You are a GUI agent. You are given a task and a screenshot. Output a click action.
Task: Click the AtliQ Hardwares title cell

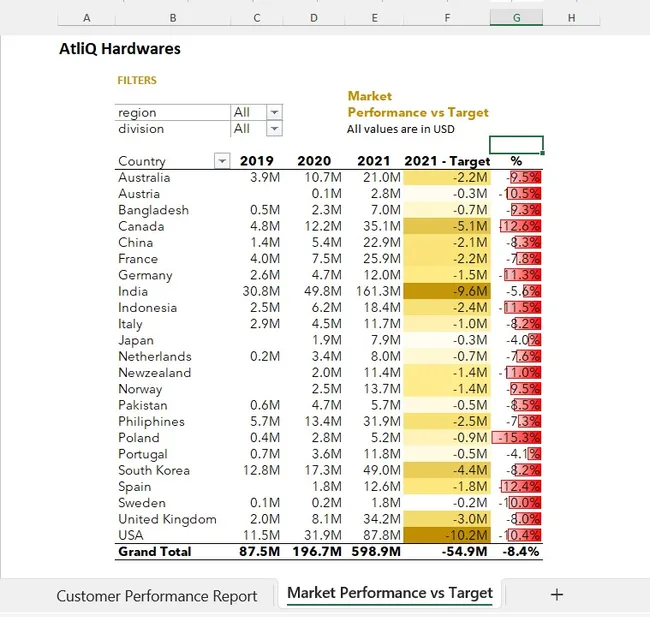click(x=120, y=48)
